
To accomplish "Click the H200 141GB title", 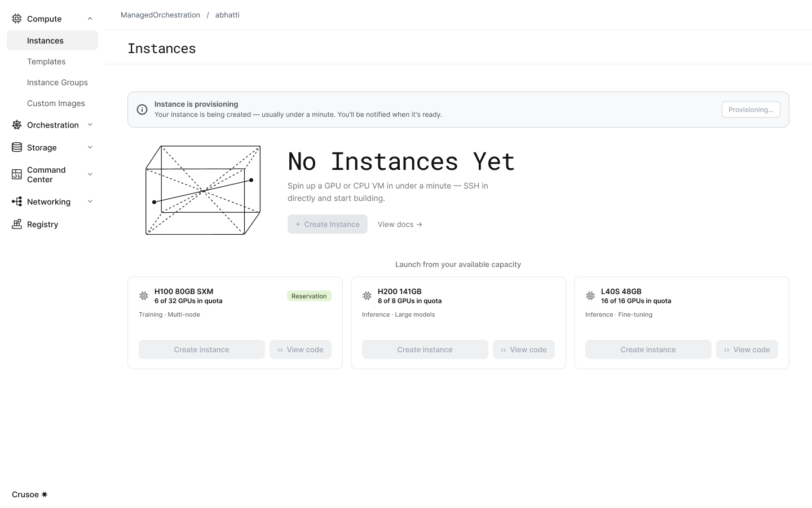I will click(x=400, y=291).
